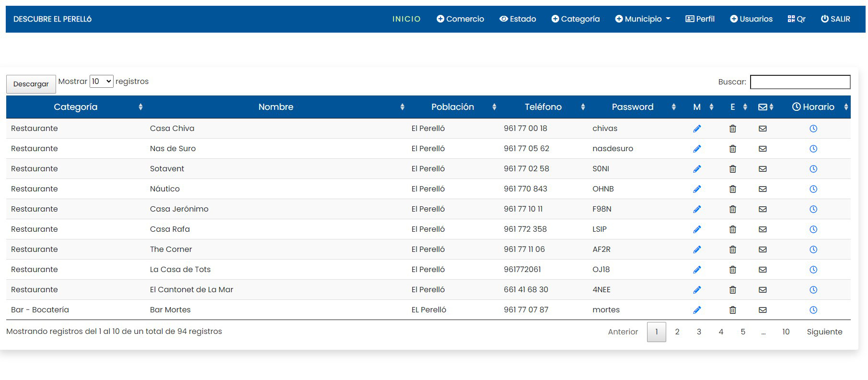Image resolution: width=868 pixels, height=380 pixels.
Task: Edit the Casa Jerónimo entry
Action: [x=697, y=209]
